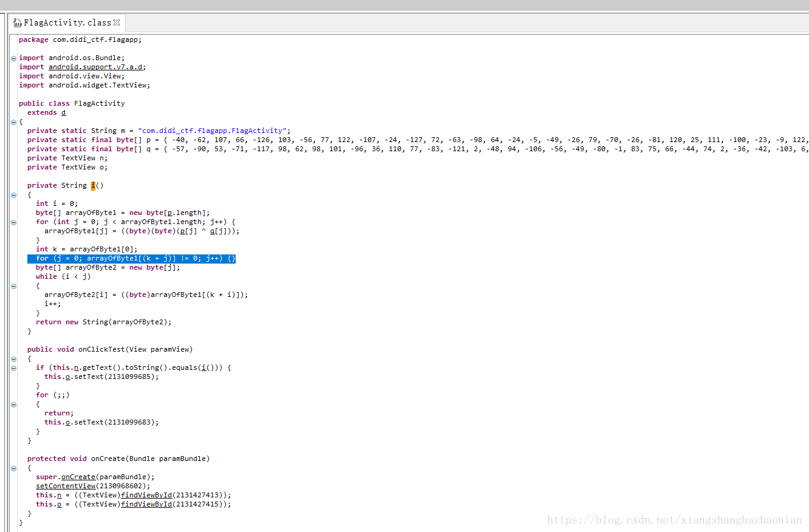Collapse the private String i() method
Image resolution: width=809 pixels, height=532 pixels.
[13, 195]
